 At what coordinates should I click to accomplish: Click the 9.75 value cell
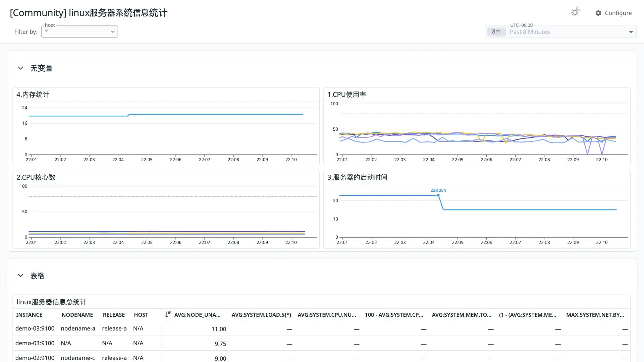[220, 344]
